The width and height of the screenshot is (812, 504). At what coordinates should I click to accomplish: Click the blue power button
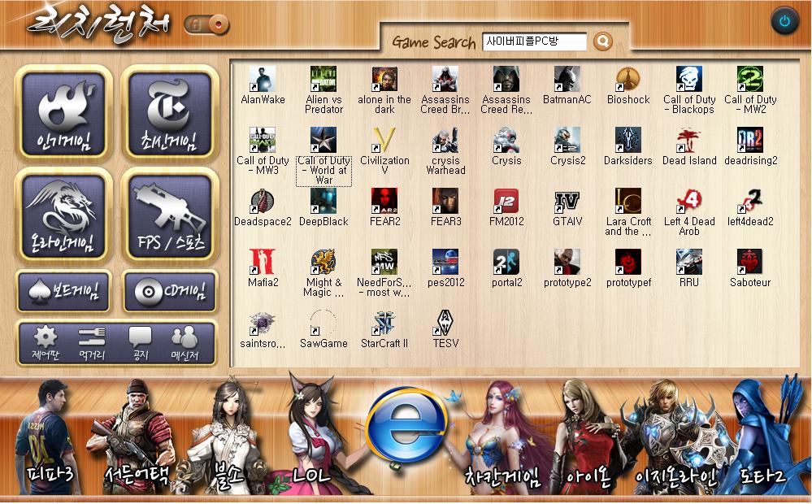(x=784, y=20)
